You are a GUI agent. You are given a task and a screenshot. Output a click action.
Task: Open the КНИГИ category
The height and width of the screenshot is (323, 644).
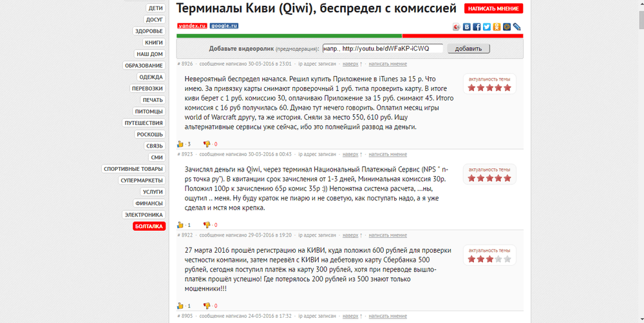tap(154, 43)
